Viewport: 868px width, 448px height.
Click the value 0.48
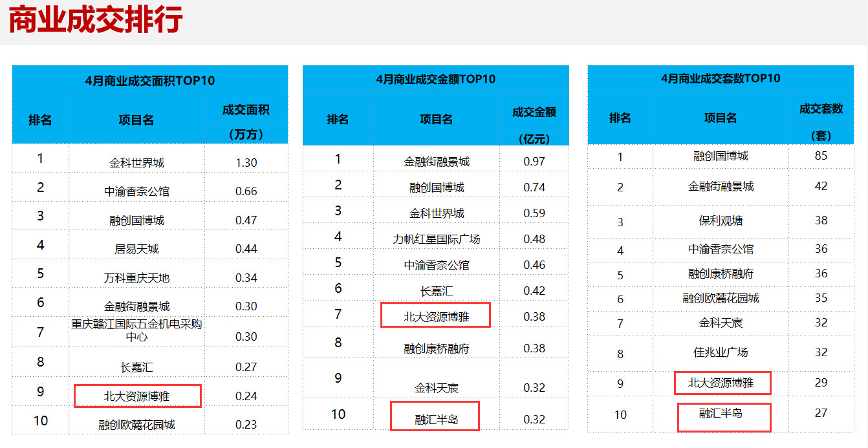(534, 239)
